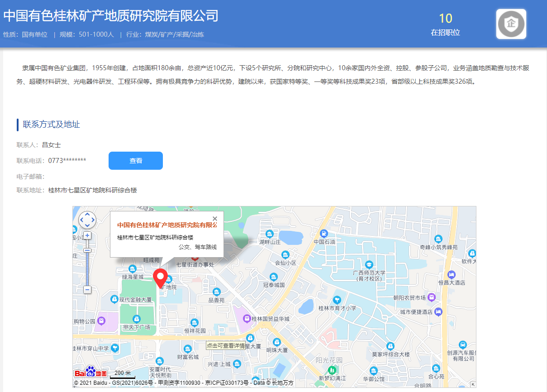
Task: Click the map zoom level slider handle
Action: [87, 250]
